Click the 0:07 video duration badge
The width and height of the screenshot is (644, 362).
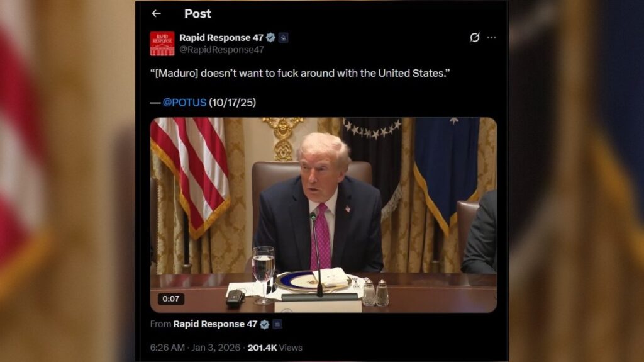pos(171,299)
